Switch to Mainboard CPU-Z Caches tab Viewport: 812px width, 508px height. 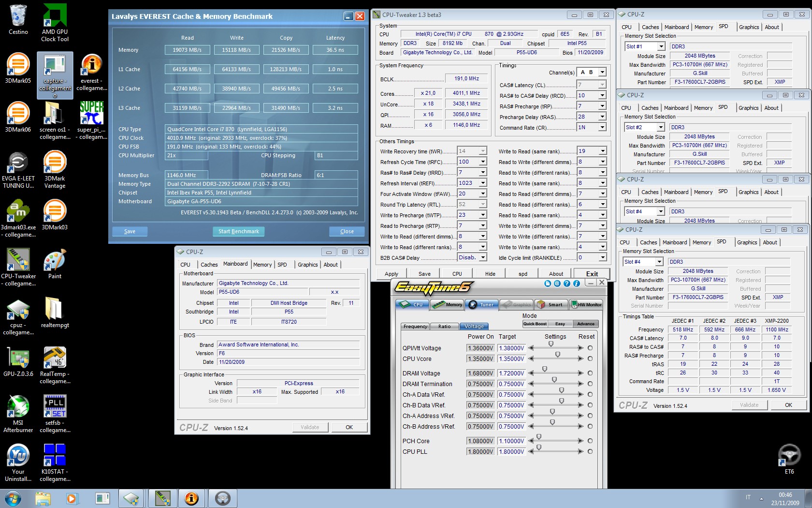(x=209, y=265)
